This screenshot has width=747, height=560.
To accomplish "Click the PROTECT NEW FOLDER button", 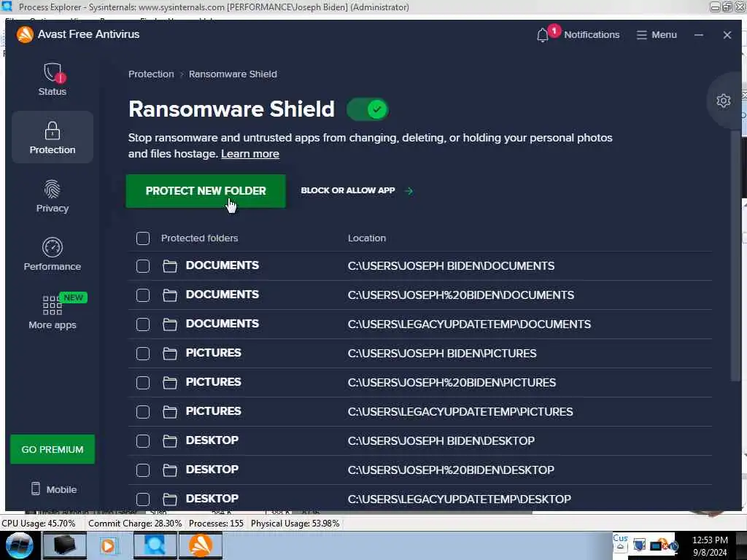I will click(206, 191).
